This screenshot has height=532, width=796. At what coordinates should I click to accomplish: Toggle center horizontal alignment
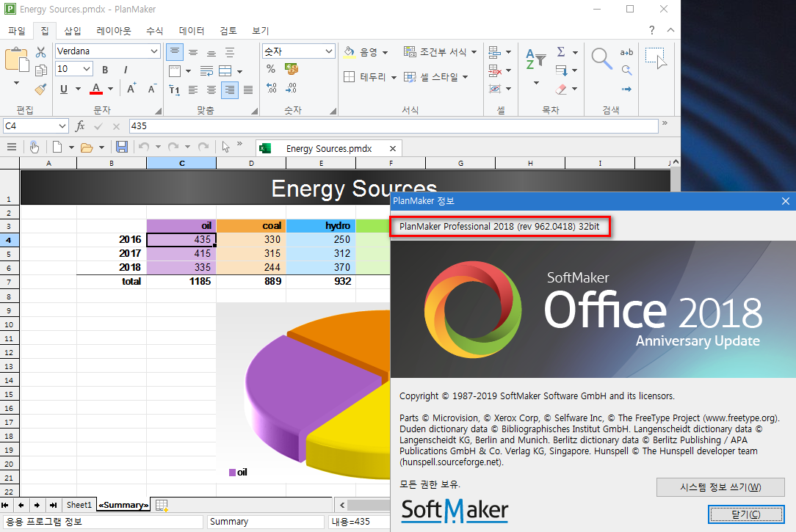[x=211, y=90]
